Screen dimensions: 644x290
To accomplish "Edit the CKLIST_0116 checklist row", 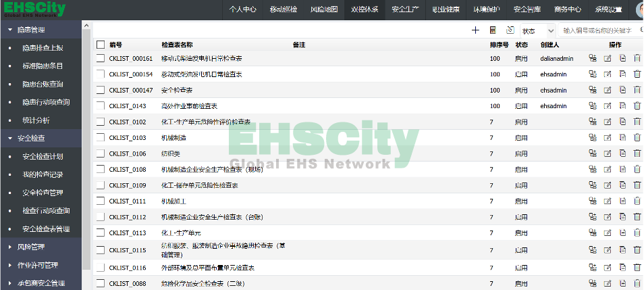I will coord(608,268).
